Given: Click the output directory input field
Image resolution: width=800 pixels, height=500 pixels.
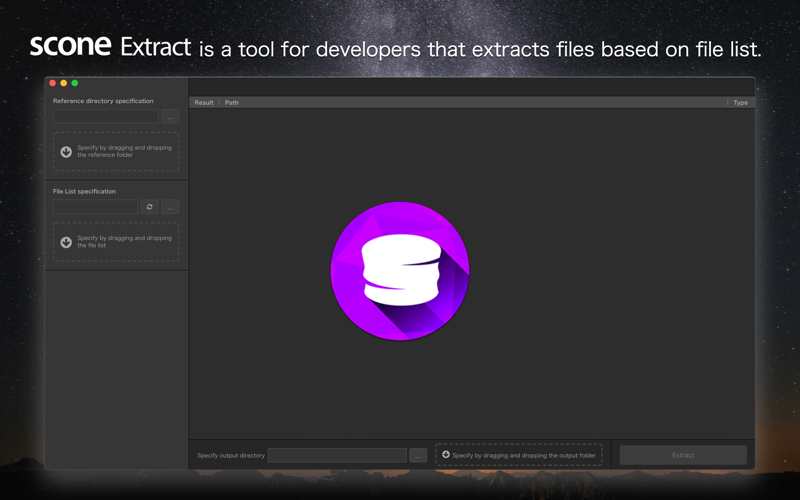Looking at the screenshot, I should 337,455.
